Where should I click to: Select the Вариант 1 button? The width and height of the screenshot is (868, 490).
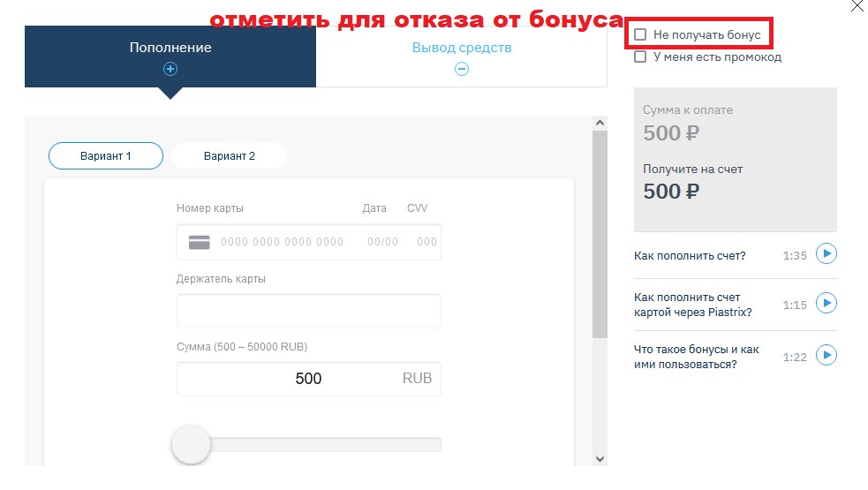click(x=106, y=156)
